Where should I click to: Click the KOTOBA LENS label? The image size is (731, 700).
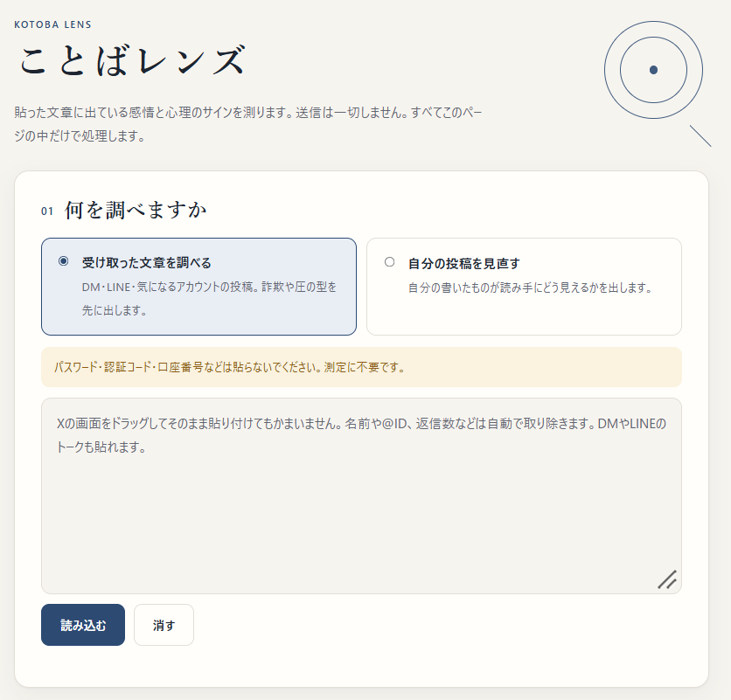click(x=52, y=24)
